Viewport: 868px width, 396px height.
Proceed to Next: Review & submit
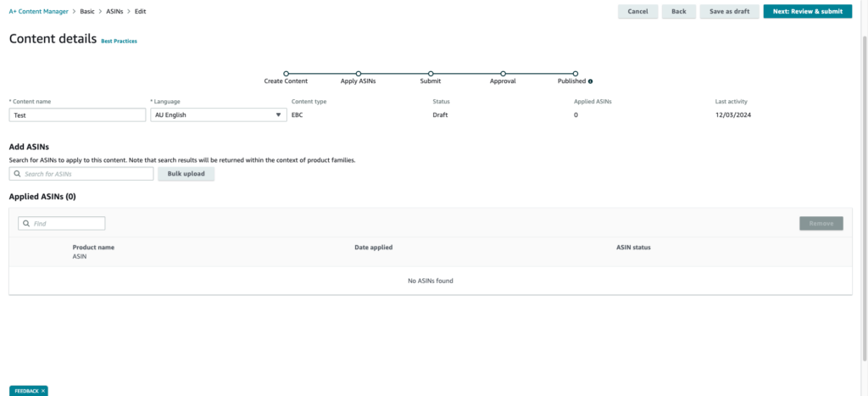pos(808,11)
